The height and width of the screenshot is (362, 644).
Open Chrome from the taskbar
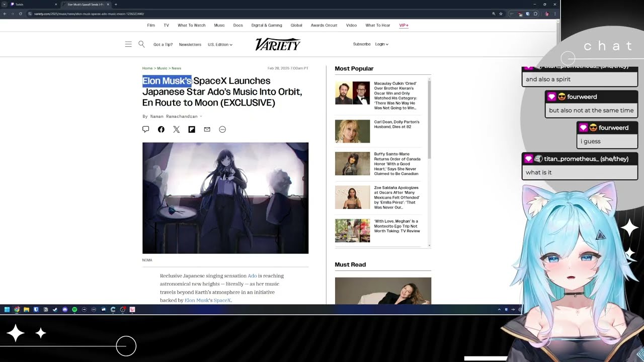click(x=17, y=310)
